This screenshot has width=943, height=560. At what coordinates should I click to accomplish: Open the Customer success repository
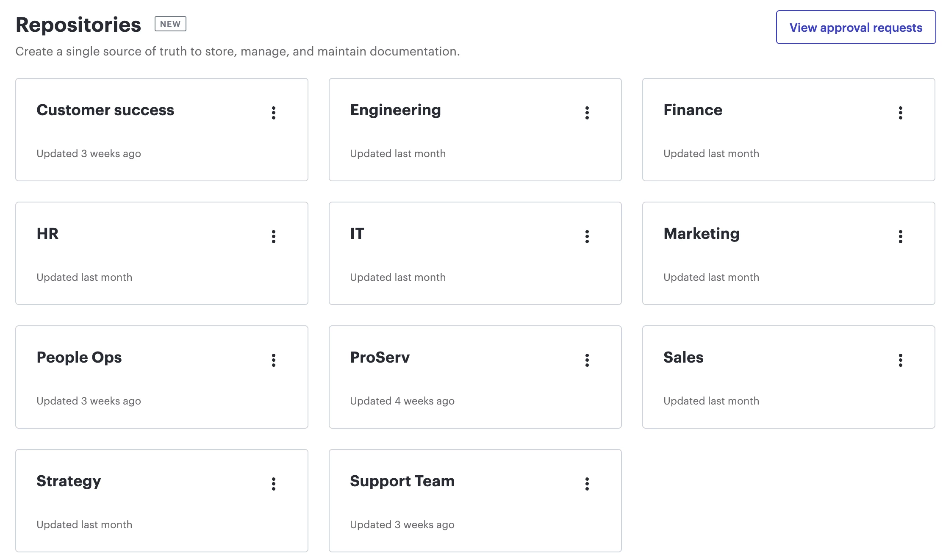[x=105, y=110]
